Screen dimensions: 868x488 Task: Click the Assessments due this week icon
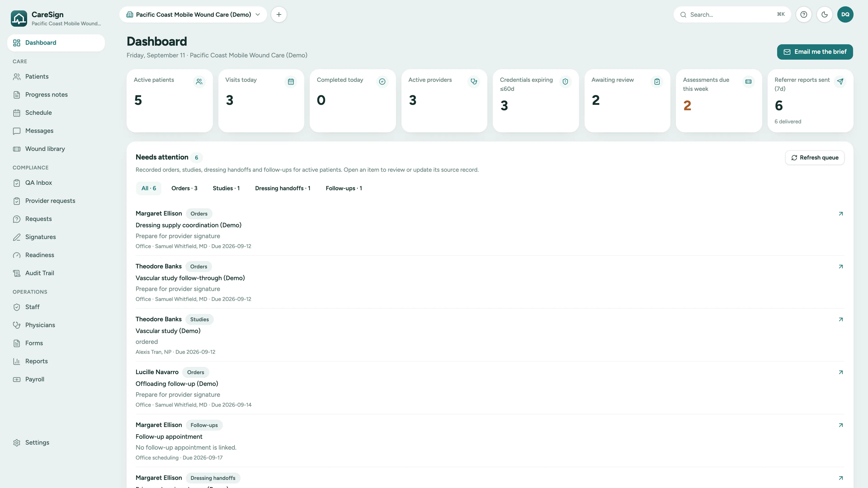pos(748,82)
